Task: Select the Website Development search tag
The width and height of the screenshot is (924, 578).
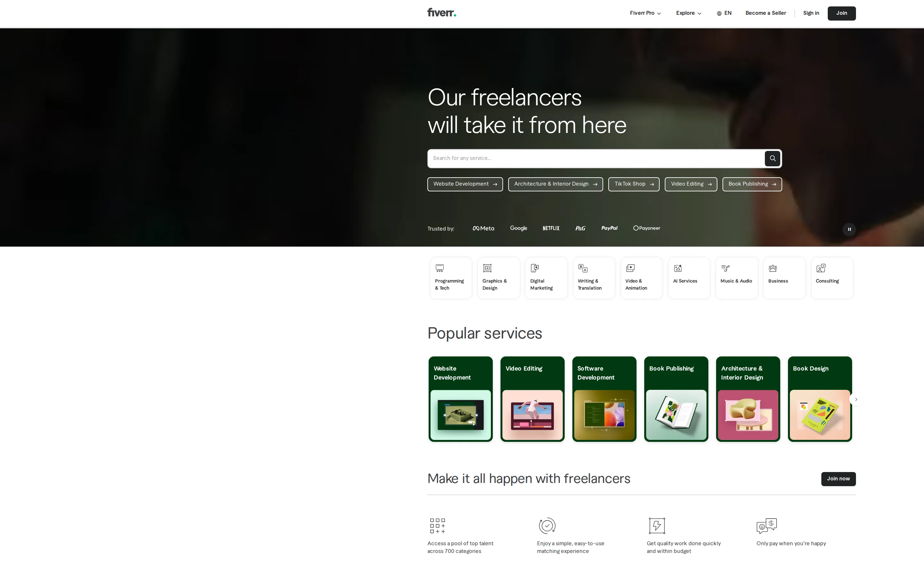Action: pos(465,184)
